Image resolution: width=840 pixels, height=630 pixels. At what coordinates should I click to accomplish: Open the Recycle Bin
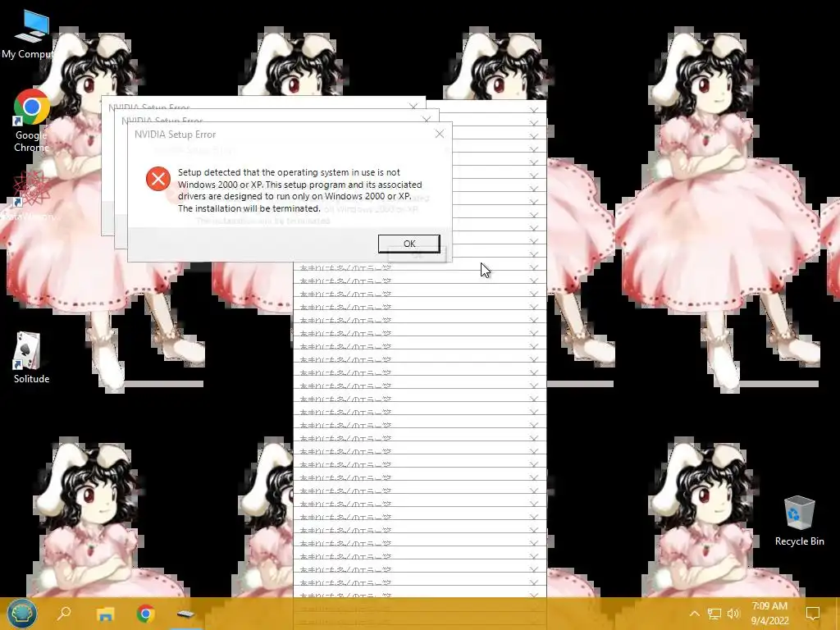(799, 521)
